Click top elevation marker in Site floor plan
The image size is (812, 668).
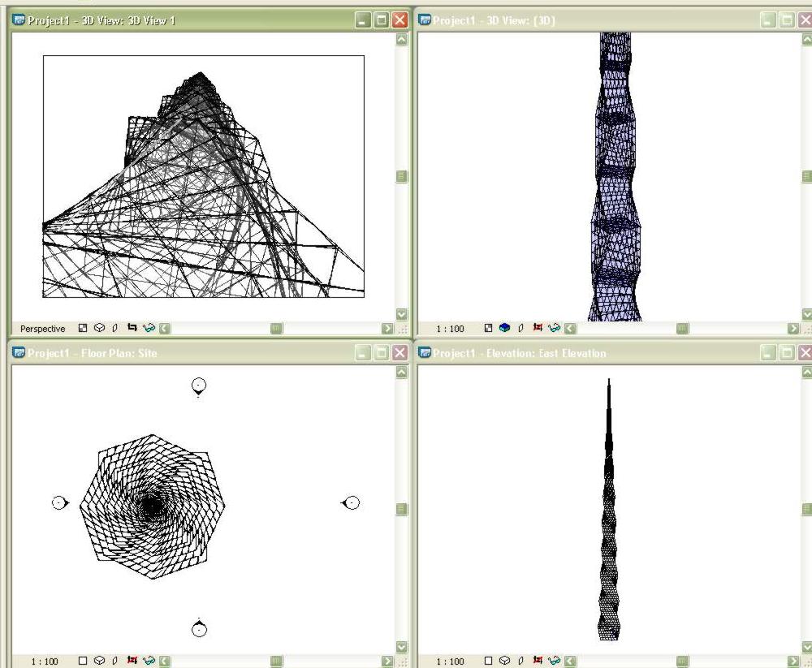click(x=199, y=386)
